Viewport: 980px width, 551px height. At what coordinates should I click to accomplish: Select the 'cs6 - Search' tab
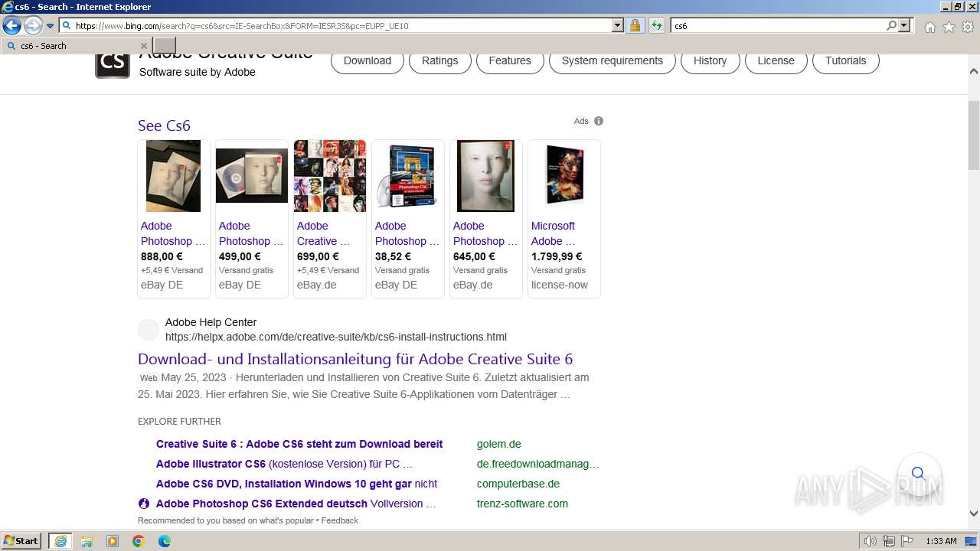(77, 46)
